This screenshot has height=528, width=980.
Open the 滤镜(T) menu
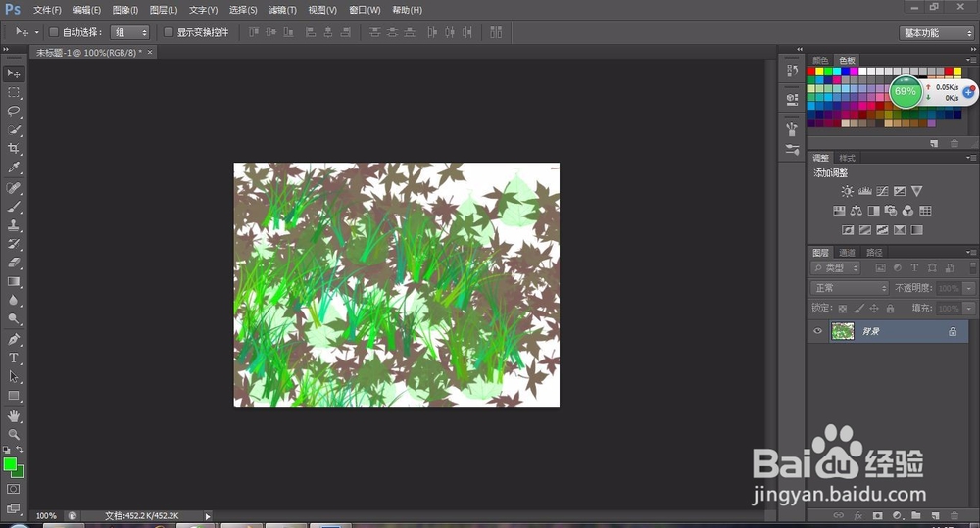[282, 10]
